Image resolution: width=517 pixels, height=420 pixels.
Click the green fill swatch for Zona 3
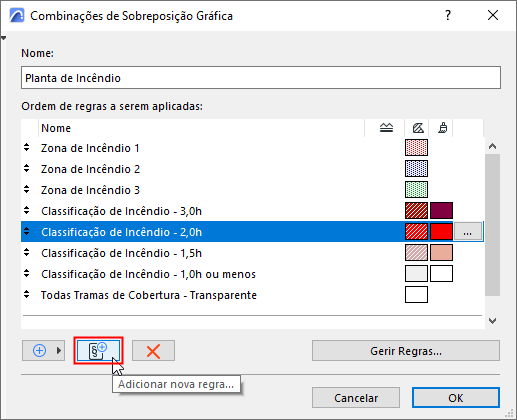click(416, 190)
